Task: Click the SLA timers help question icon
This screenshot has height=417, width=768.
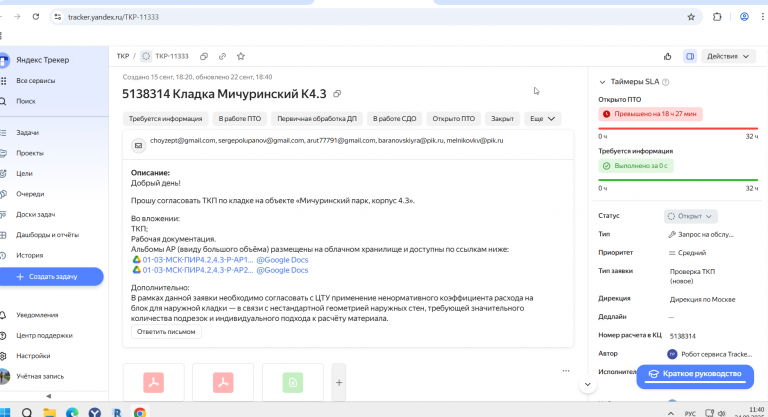Action: 665,82
